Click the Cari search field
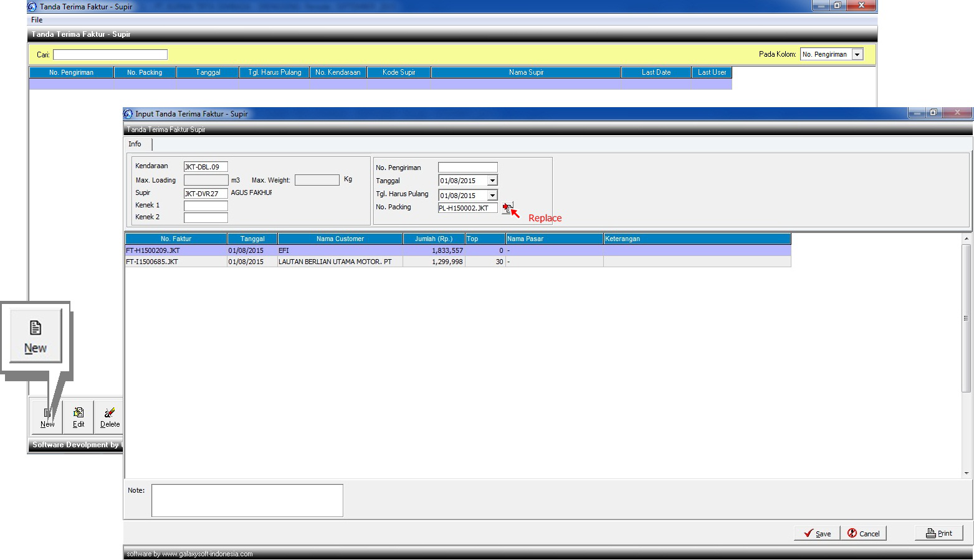This screenshot has height=560, width=974. point(110,55)
